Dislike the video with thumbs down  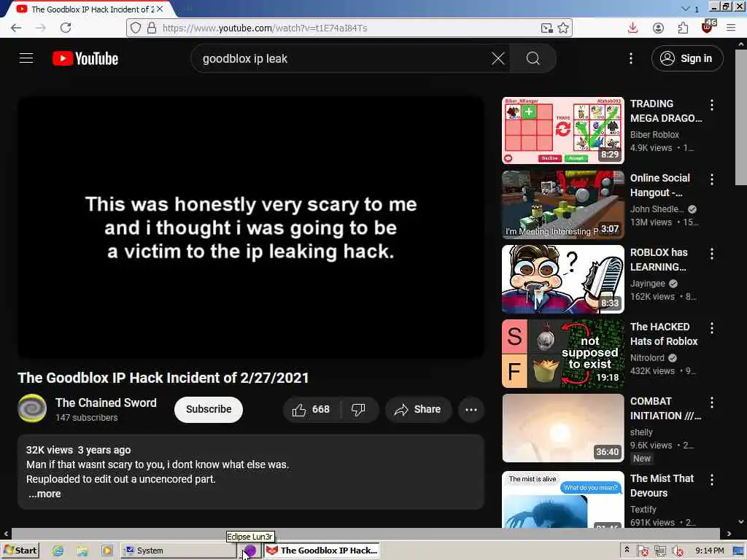coord(358,410)
